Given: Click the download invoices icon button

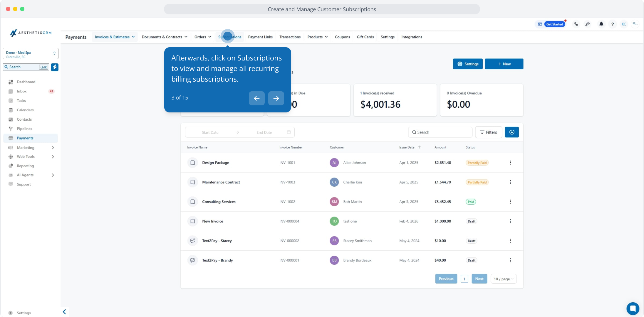Looking at the screenshot, I should tap(511, 132).
